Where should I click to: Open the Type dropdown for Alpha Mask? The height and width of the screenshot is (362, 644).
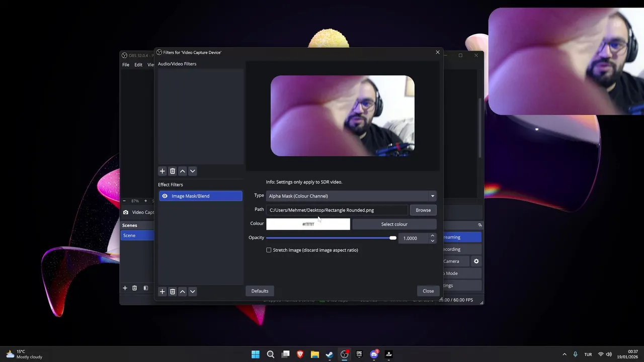351,196
